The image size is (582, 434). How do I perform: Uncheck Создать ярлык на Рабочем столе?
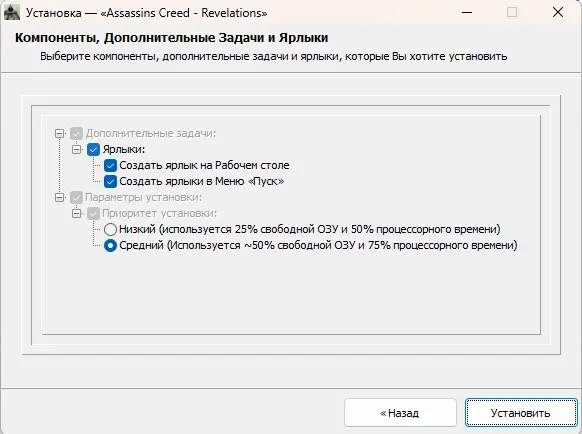click(x=110, y=166)
